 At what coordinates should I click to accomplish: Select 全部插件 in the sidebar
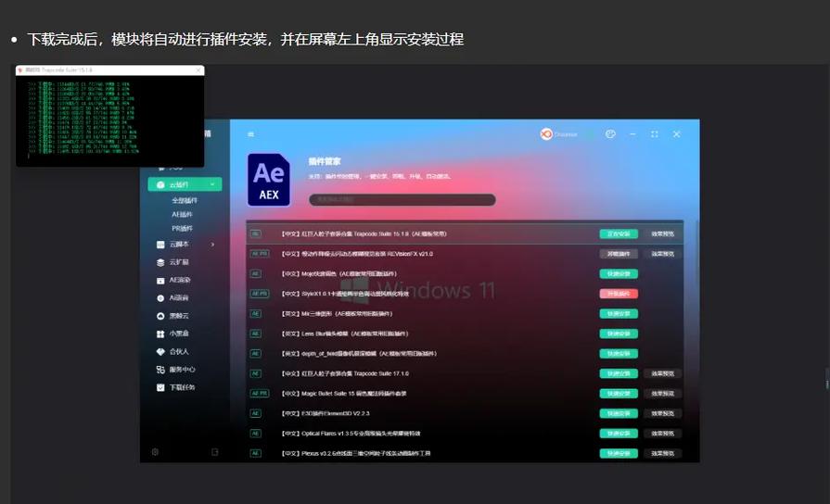click(x=185, y=200)
